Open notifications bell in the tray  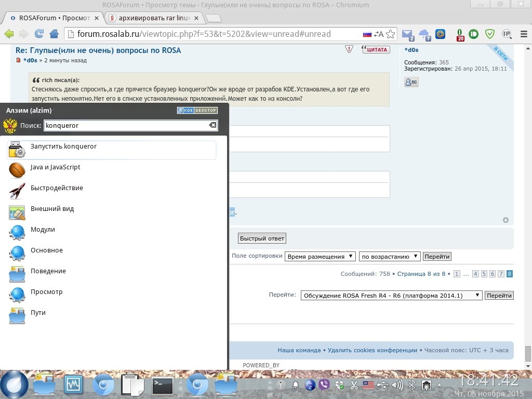click(x=296, y=385)
